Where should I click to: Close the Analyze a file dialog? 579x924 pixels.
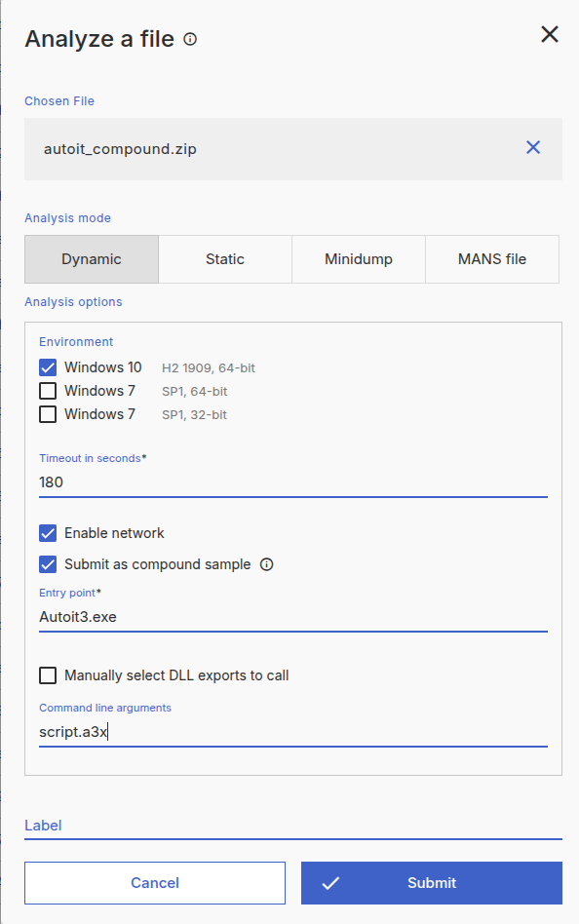pos(550,34)
